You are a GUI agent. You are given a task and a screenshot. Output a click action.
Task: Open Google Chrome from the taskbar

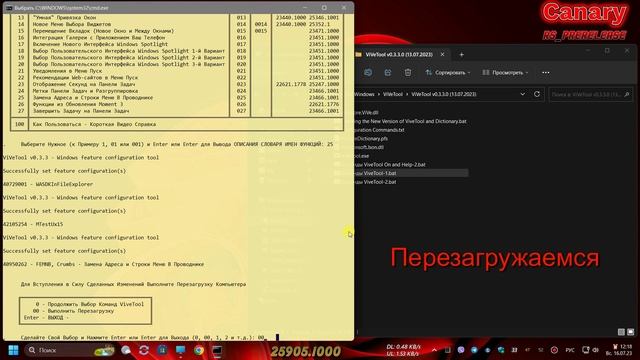point(199,350)
